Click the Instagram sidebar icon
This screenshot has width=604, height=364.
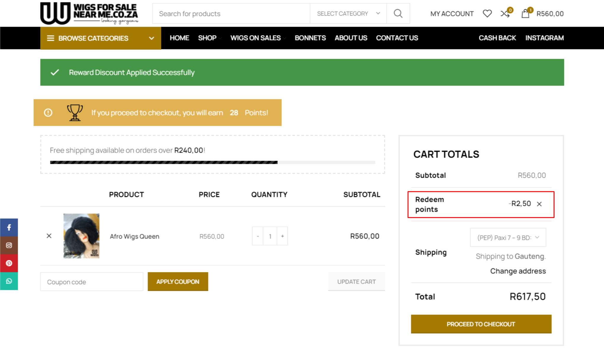(x=9, y=245)
